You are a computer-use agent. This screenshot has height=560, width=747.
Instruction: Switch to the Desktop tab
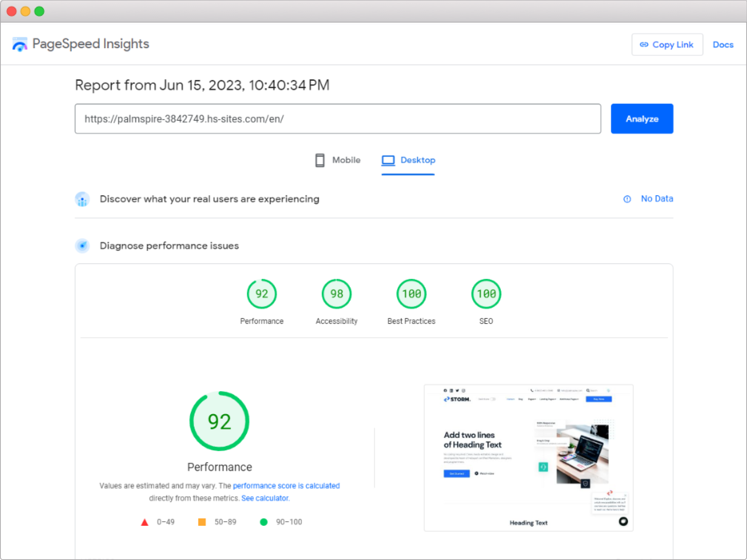(418, 160)
